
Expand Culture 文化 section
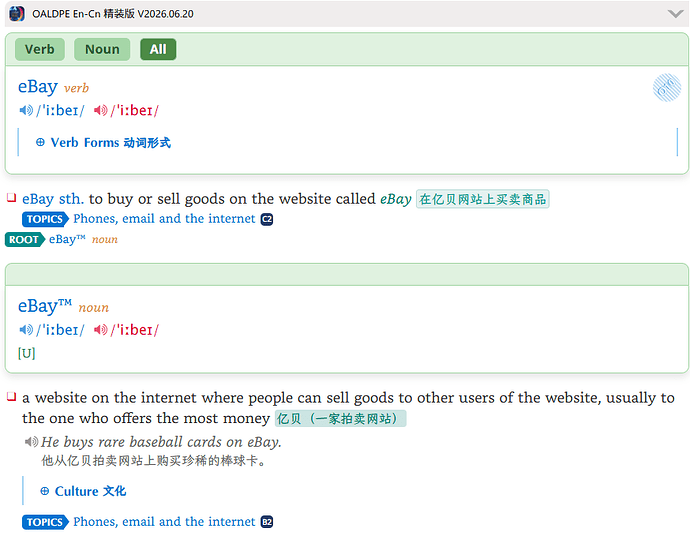[x=83, y=491]
